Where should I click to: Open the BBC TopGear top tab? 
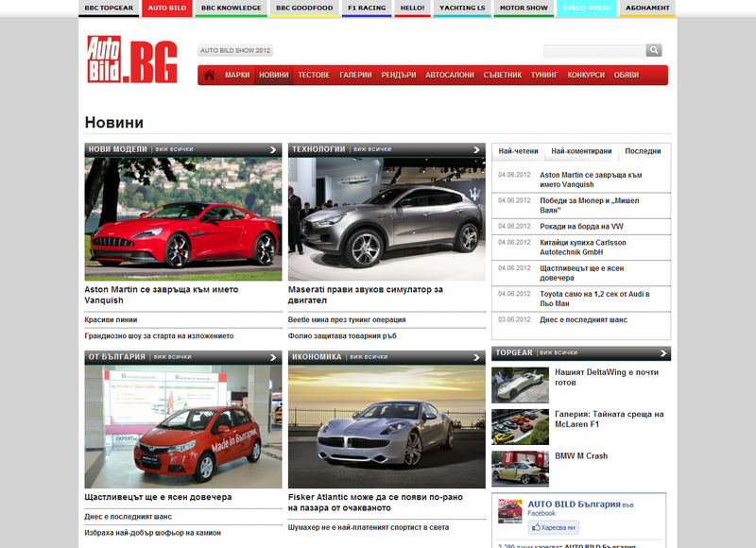pos(109,9)
